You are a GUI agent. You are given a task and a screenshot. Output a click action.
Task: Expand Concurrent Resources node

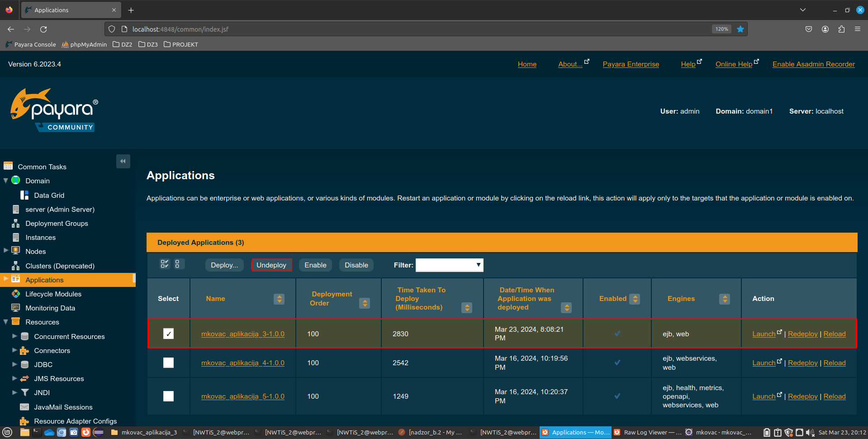pyautogui.click(x=14, y=336)
